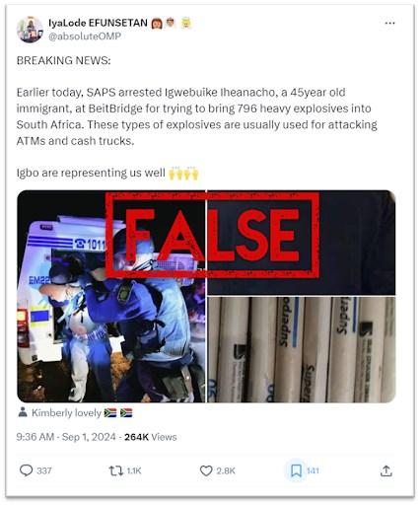Click the IyaLode EFUNSETAN display name

click(x=98, y=23)
